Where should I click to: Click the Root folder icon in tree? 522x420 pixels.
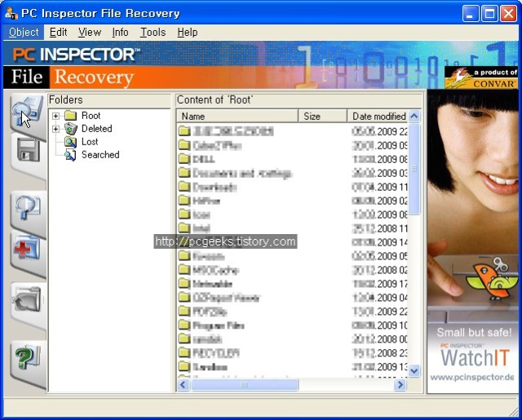pyautogui.click(x=70, y=116)
